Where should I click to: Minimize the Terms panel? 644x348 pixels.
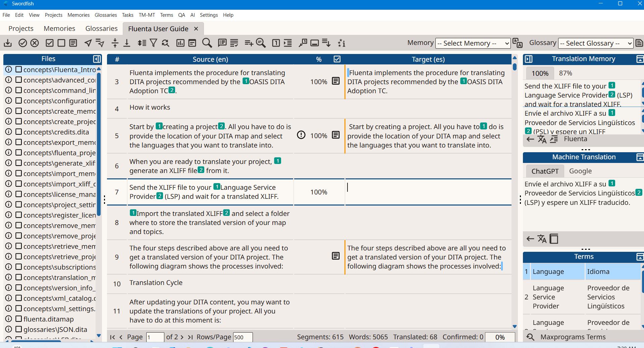[640, 257]
